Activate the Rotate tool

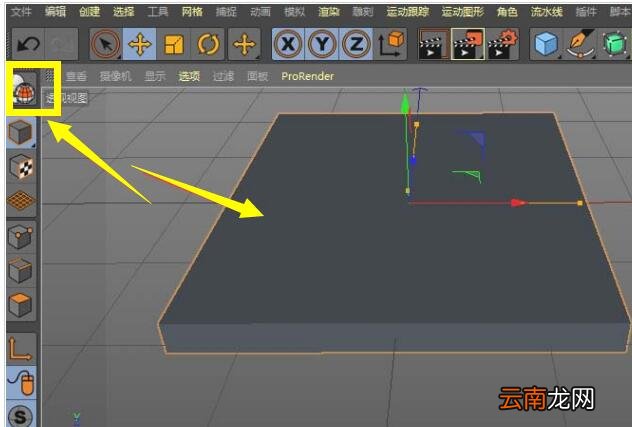coord(208,44)
